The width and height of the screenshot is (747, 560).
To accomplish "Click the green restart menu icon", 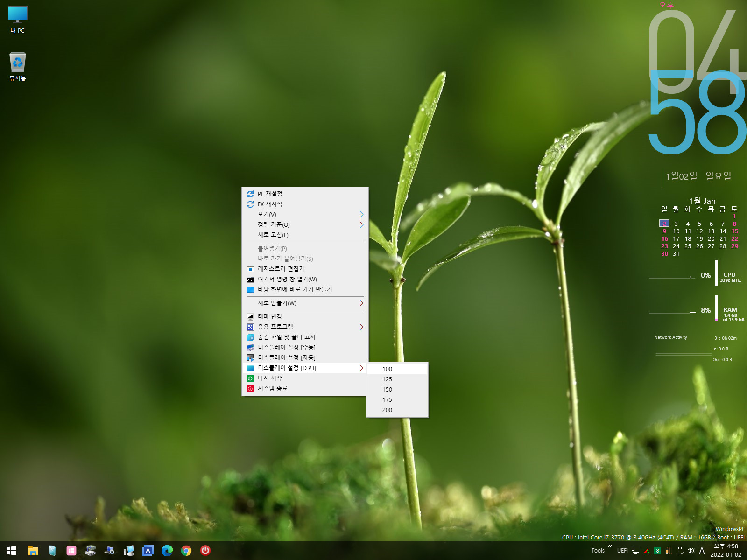I will (x=250, y=378).
